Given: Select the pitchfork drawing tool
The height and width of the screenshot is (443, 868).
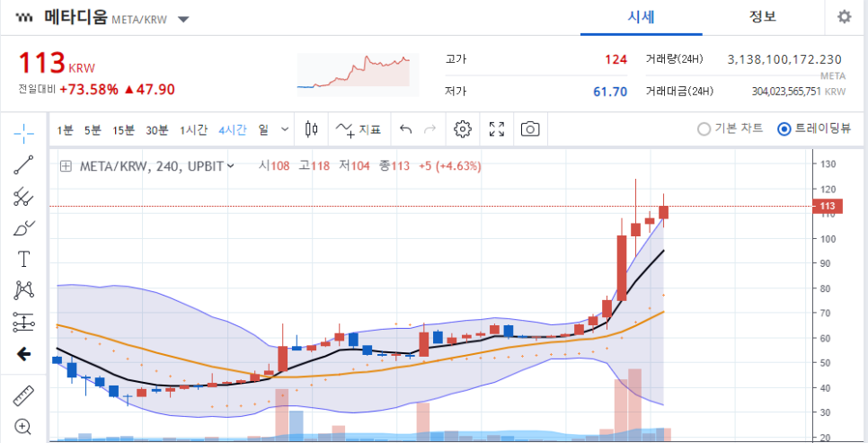Looking at the screenshot, I should [x=23, y=197].
